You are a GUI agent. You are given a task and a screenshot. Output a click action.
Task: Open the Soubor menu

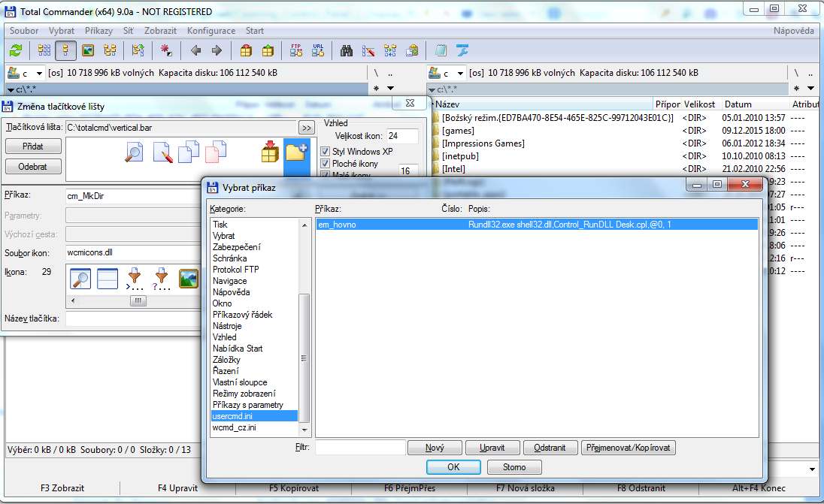[24, 31]
